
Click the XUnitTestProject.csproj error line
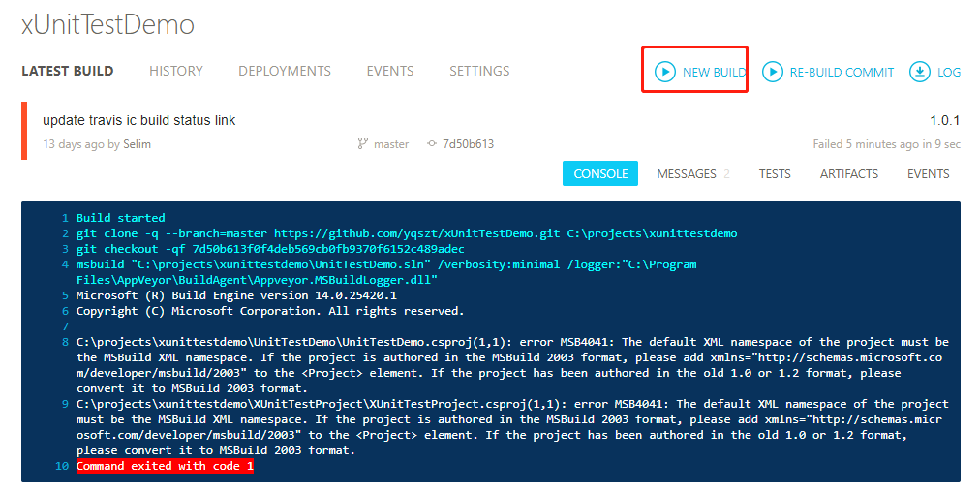tap(512, 427)
